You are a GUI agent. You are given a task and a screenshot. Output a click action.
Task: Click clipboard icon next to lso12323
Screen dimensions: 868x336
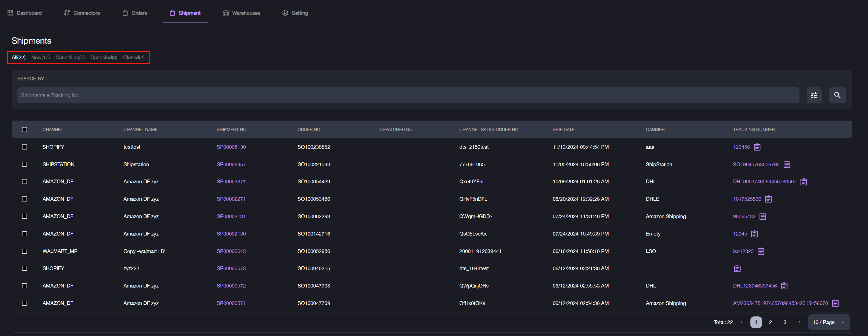click(761, 251)
